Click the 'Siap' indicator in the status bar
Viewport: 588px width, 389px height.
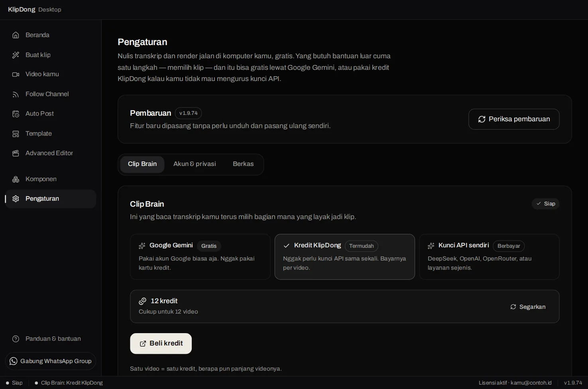point(14,383)
